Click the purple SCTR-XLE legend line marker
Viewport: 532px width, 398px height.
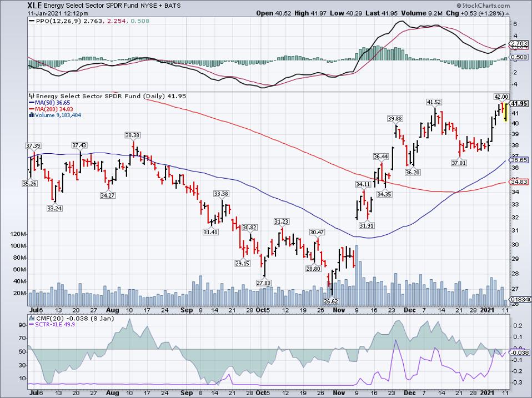32,324
